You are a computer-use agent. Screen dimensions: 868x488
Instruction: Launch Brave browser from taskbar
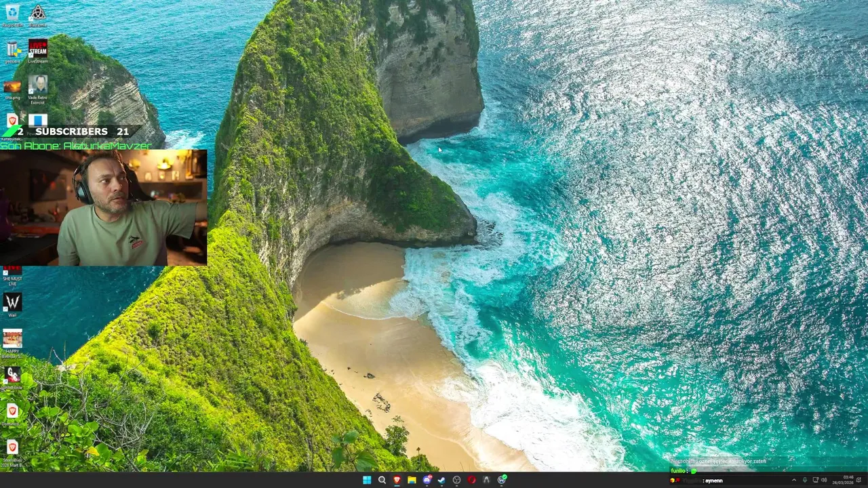click(397, 480)
